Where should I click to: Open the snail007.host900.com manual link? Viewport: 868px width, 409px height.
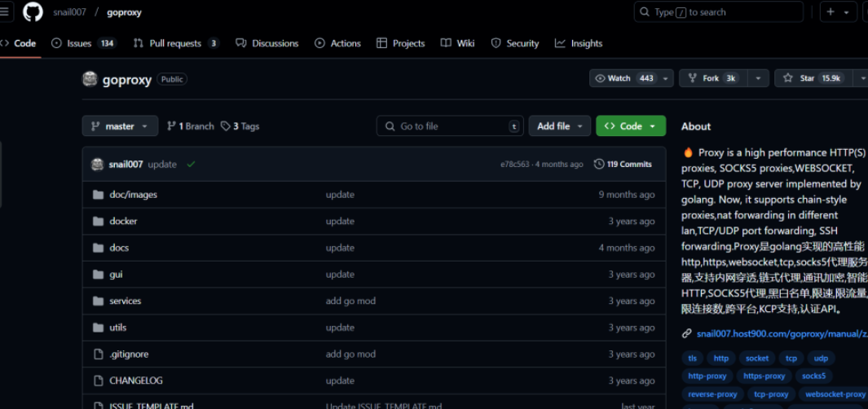point(782,334)
